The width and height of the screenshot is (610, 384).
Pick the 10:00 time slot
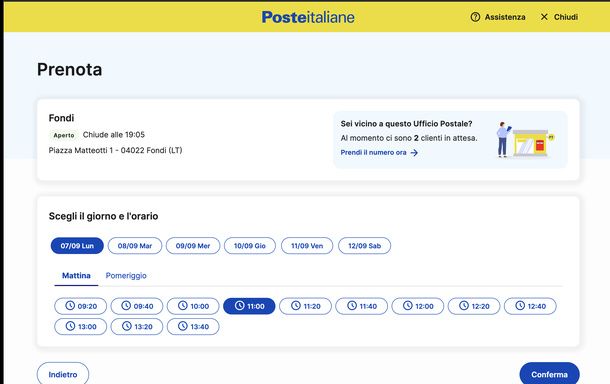point(193,306)
